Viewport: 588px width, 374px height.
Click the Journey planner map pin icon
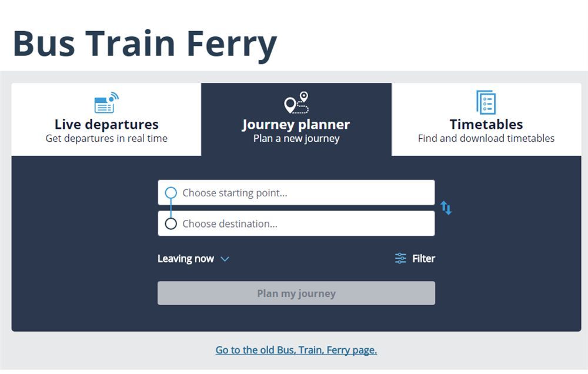(296, 102)
